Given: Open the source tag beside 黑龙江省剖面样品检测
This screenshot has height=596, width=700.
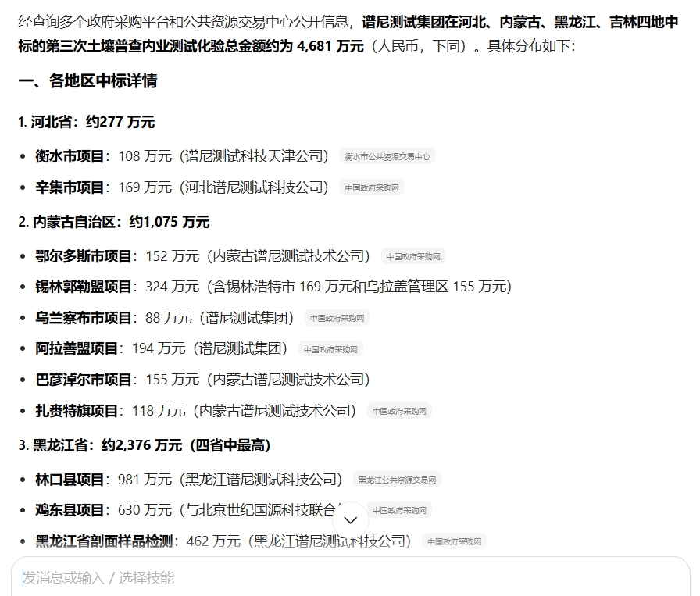Looking at the screenshot, I should (x=455, y=541).
